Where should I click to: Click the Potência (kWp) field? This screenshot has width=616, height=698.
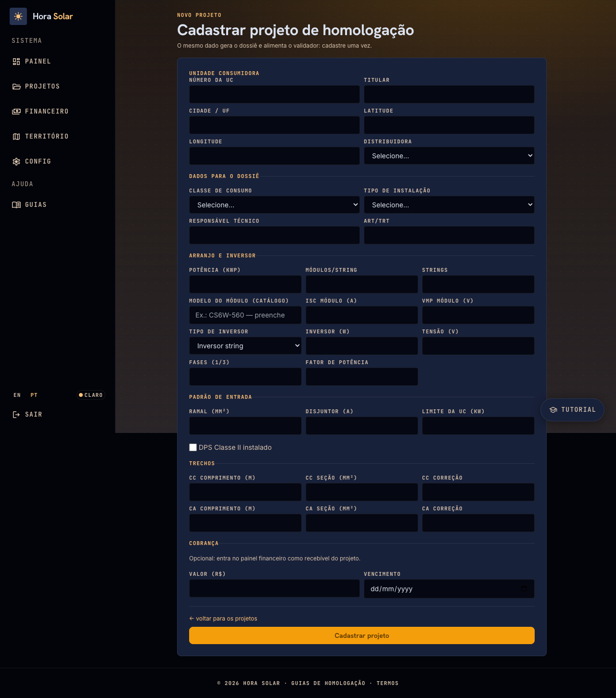(245, 284)
